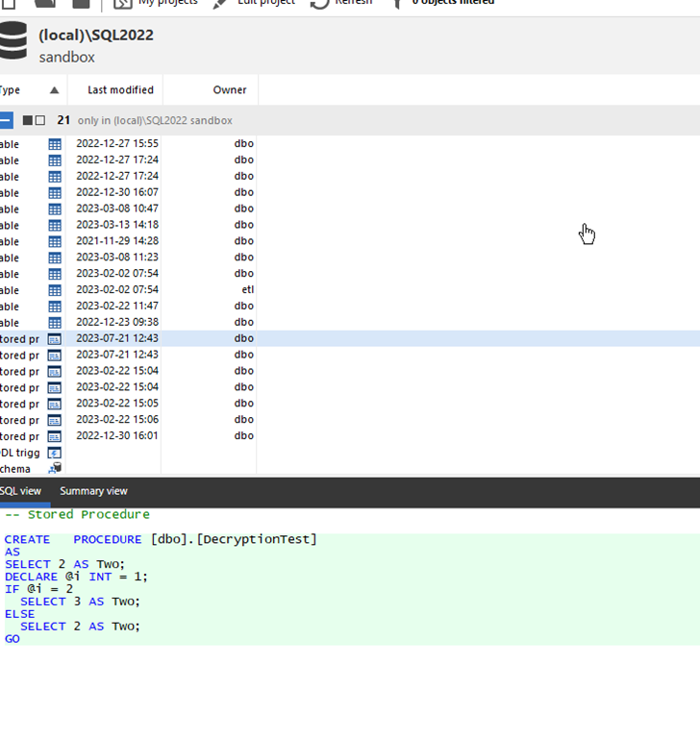700x738 pixels.
Task: Tick the filled square box in group header
Action: pos(28,120)
